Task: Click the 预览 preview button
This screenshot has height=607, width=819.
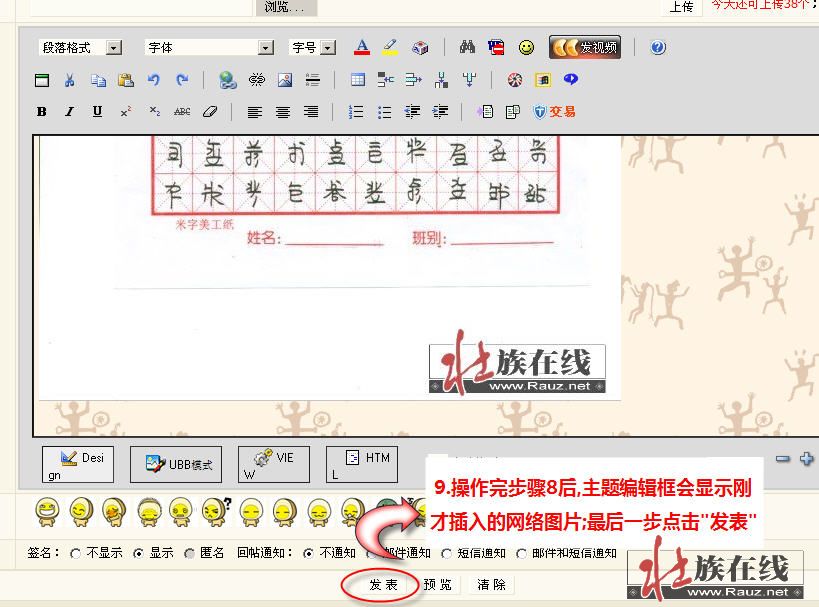Action: point(437,585)
